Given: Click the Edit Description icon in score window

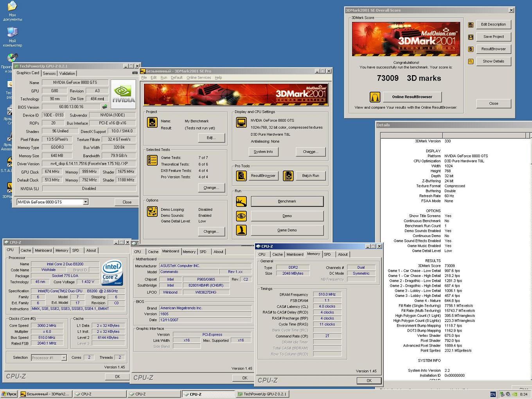Looking at the screenshot, I should (471, 25).
